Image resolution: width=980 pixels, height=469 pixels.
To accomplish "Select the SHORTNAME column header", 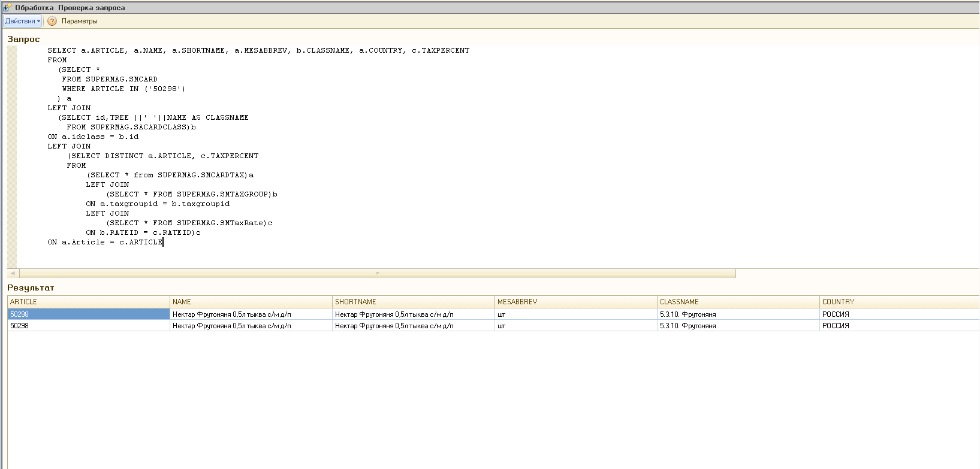I will pyautogui.click(x=414, y=302).
